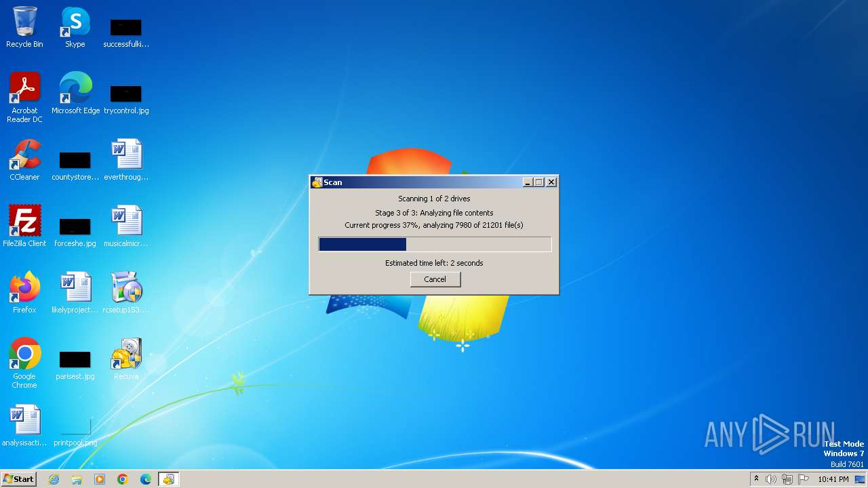
Task: Select the CCleaner desktop shortcut
Action: tap(24, 161)
